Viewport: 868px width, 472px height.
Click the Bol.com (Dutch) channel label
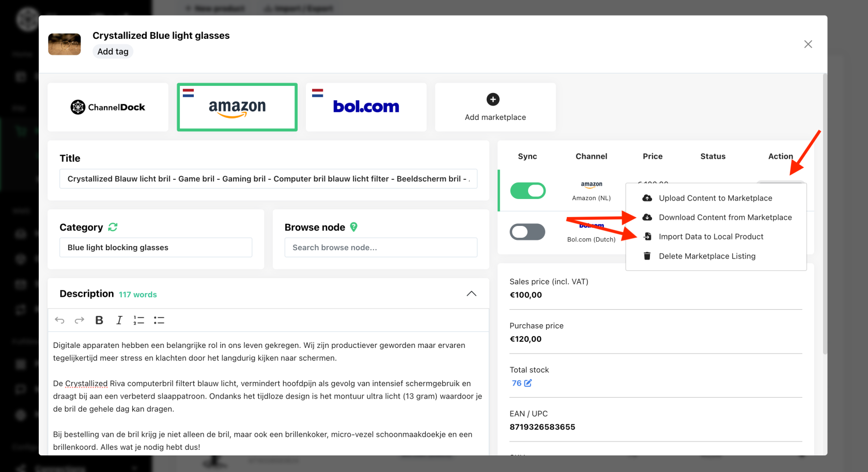point(592,239)
